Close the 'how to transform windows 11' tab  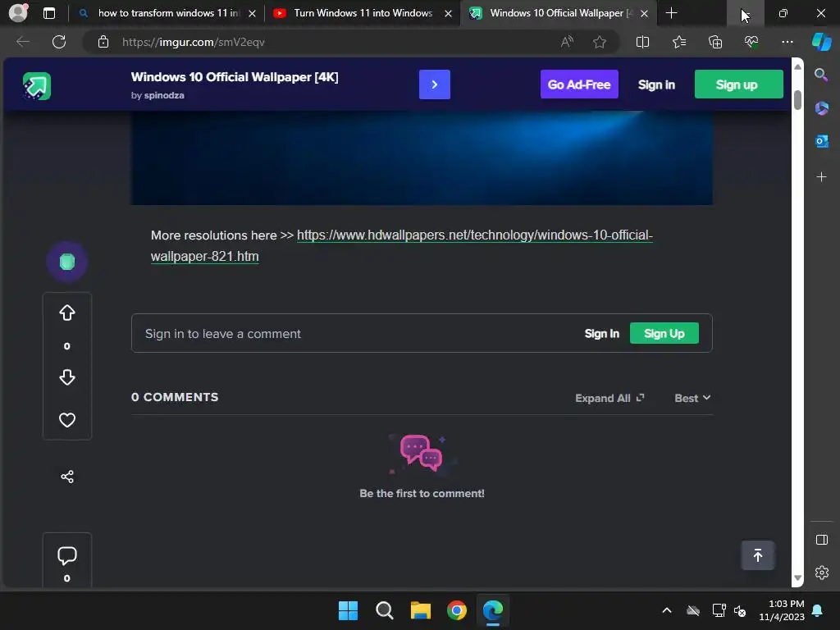coord(253,13)
